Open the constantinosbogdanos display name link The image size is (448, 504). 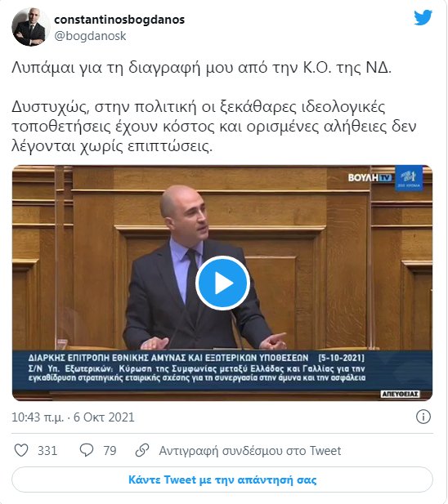coord(119,20)
